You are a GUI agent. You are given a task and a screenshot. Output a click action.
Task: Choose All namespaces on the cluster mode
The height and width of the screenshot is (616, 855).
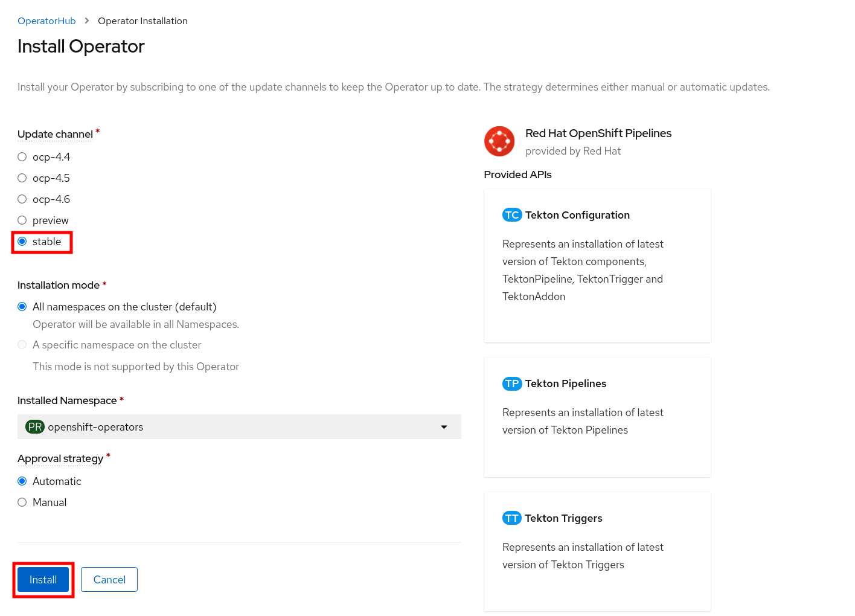tap(22, 307)
